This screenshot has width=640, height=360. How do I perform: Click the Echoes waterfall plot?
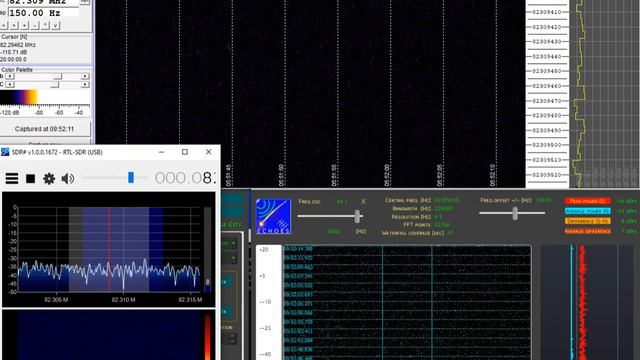pyautogui.click(x=407, y=302)
